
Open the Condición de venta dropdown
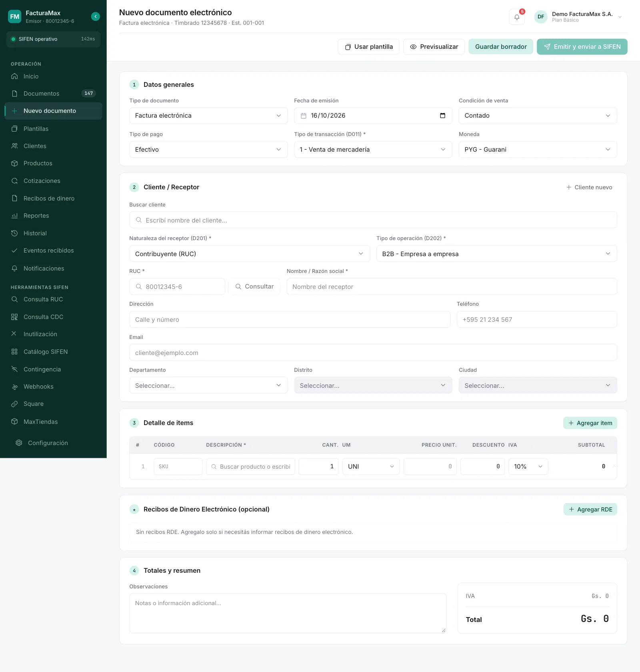tap(538, 116)
